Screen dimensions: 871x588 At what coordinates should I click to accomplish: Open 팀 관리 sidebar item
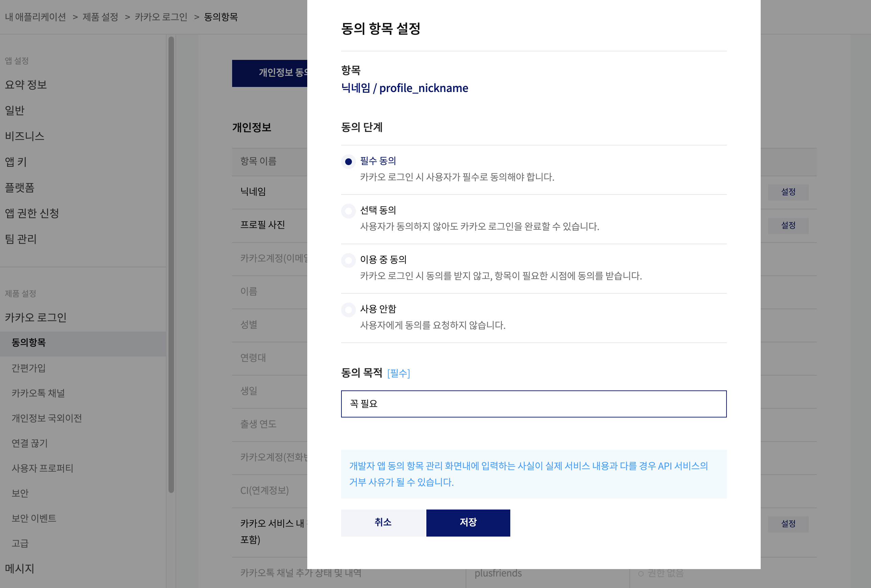click(x=21, y=239)
